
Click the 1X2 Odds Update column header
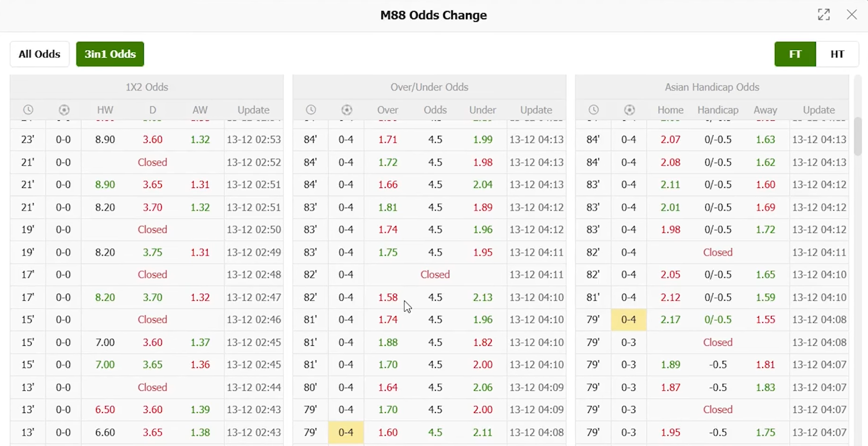254,110
